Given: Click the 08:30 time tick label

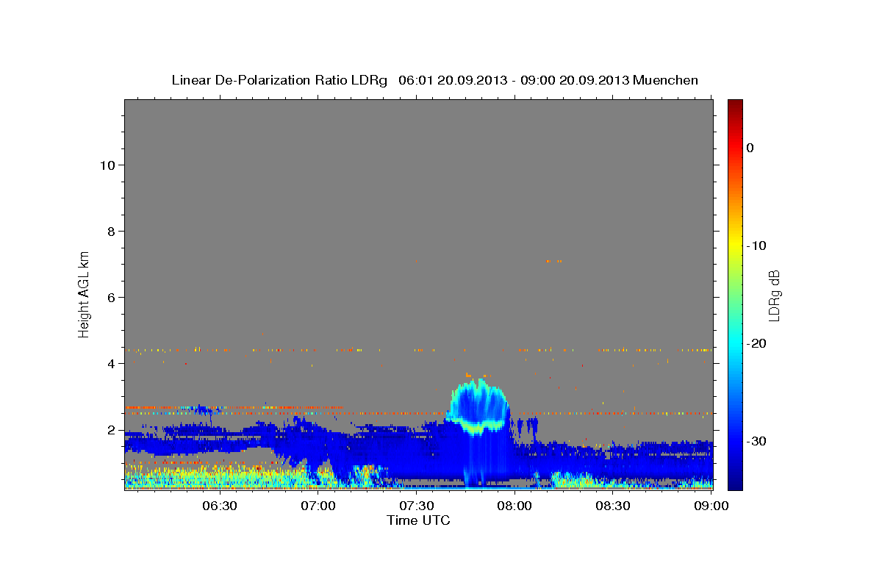Looking at the screenshot, I should (x=613, y=506).
